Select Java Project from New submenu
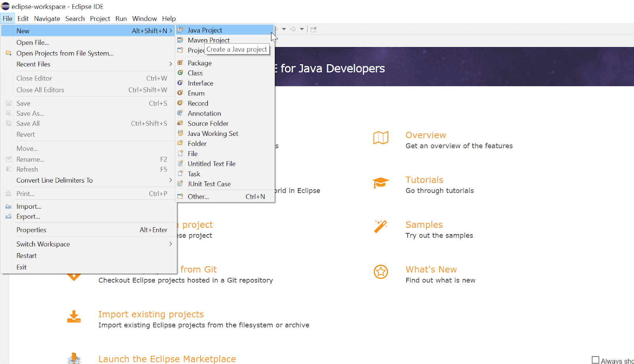Screen dimensions: 634x364 coord(225,30)
